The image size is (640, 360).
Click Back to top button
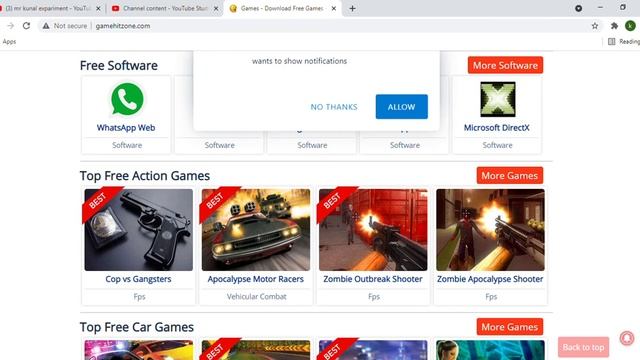(x=583, y=347)
